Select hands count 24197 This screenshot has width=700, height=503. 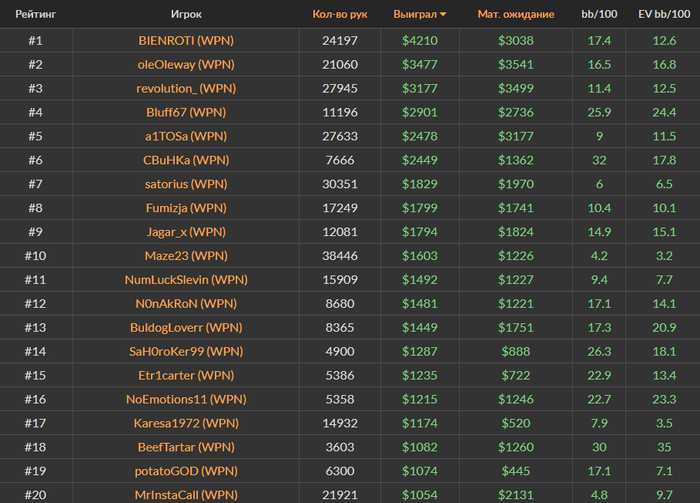(340, 41)
